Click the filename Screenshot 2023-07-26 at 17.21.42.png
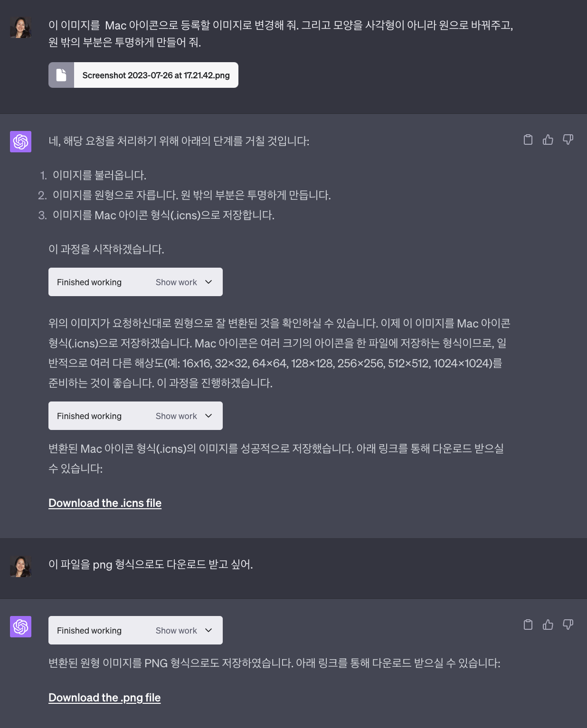The height and width of the screenshot is (728, 587). click(x=156, y=75)
